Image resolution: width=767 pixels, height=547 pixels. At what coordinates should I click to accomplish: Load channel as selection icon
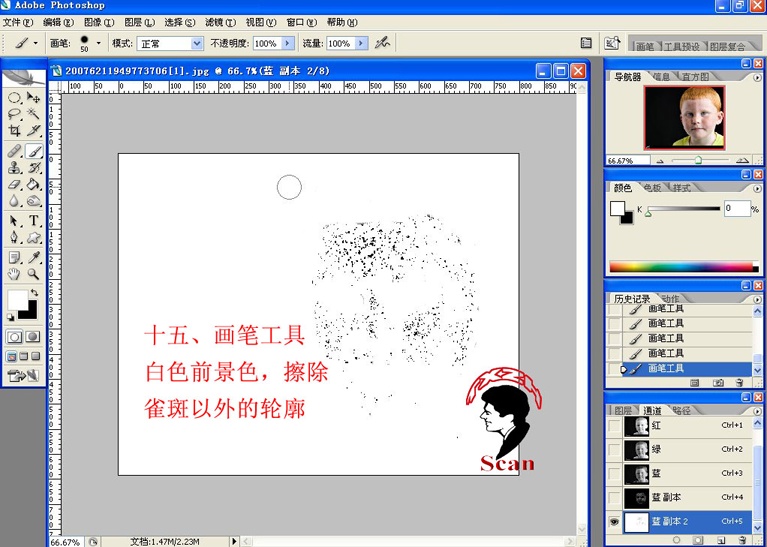click(677, 541)
